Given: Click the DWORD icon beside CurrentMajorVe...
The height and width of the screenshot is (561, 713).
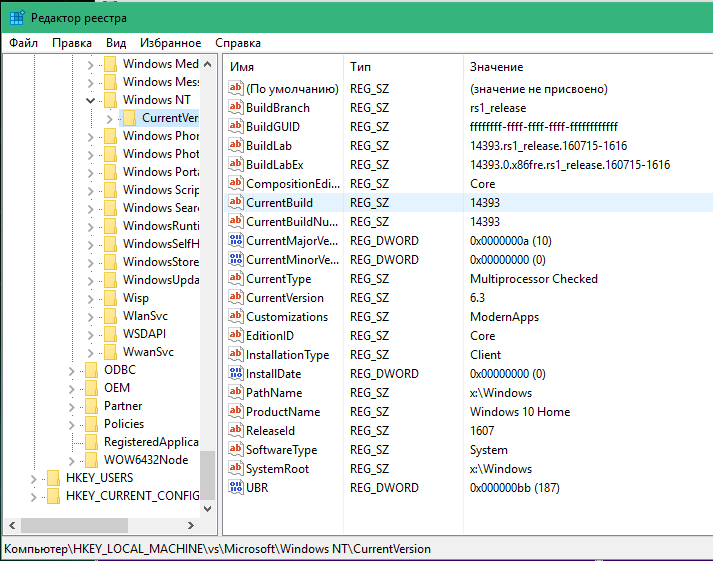Looking at the screenshot, I should 236,240.
